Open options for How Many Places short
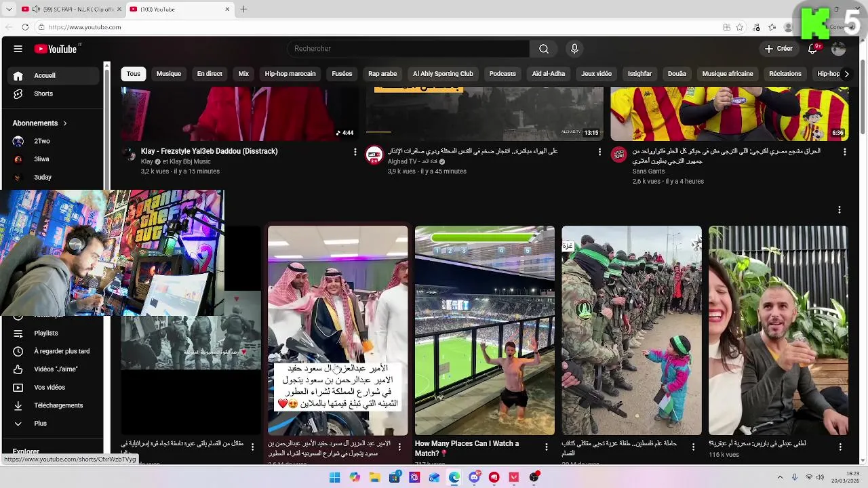This screenshot has height=488, width=868. point(547,447)
